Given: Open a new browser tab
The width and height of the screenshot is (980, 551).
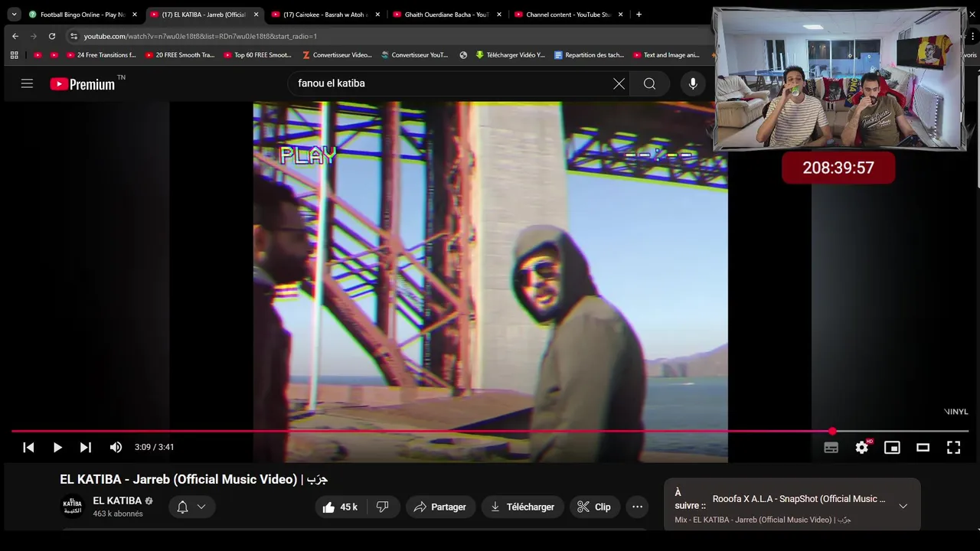Looking at the screenshot, I should coord(639,15).
